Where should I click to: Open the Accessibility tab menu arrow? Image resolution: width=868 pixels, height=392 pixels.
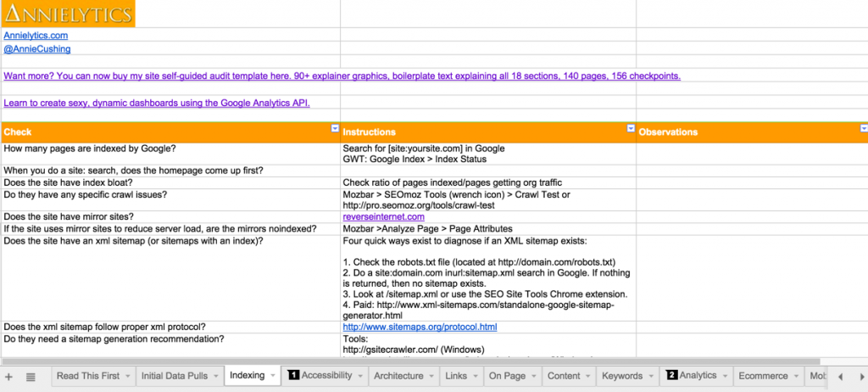pos(359,376)
